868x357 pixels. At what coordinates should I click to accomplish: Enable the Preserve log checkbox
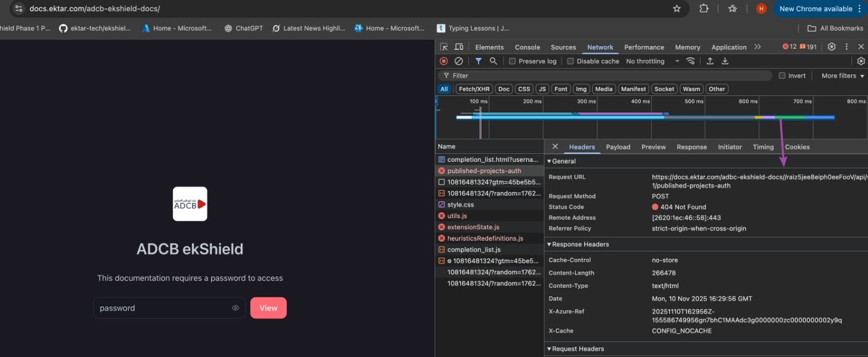(512, 61)
